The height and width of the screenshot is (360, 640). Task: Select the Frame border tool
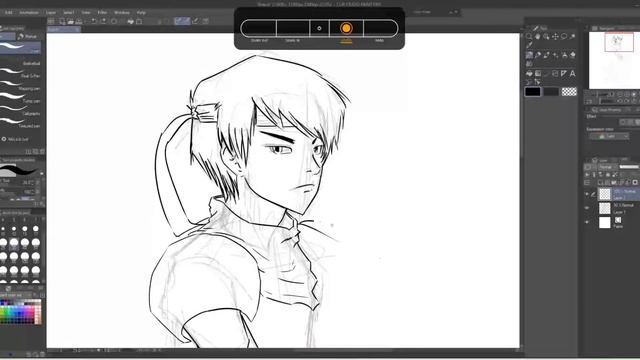click(x=555, y=73)
